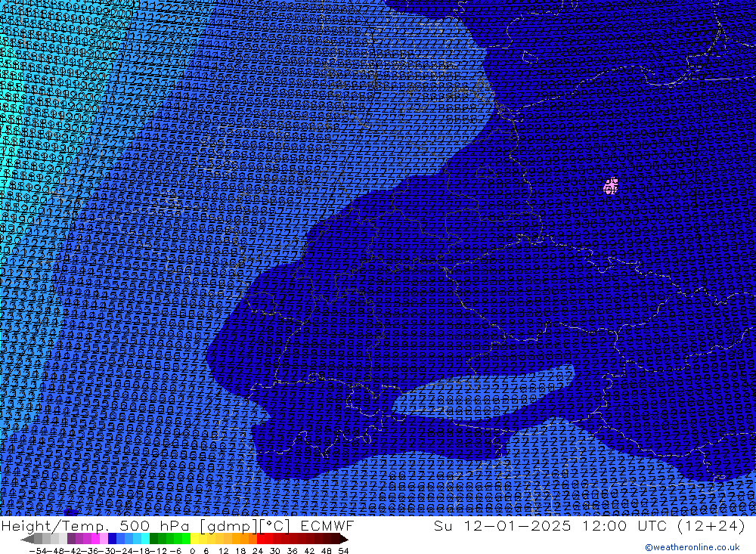
Task: Click the '54' legend scale value
Action: coord(343,551)
